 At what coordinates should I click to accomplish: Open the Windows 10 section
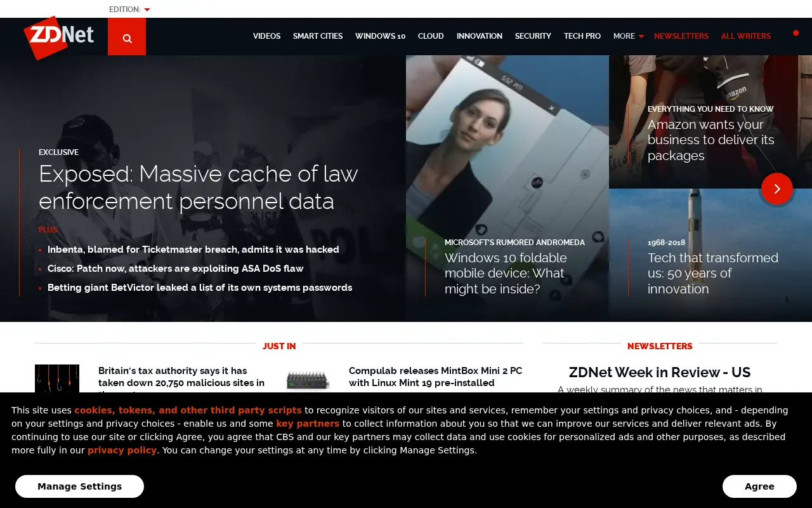click(x=380, y=36)
